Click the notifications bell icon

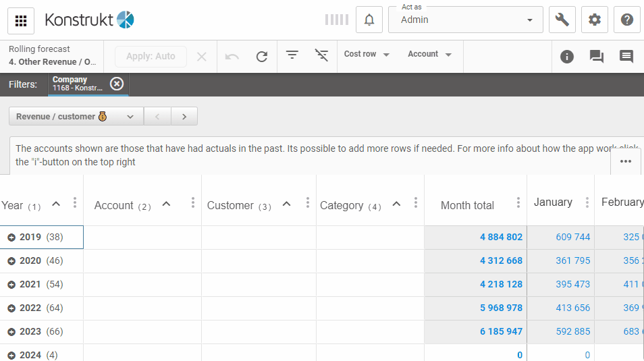click(369, 20)
